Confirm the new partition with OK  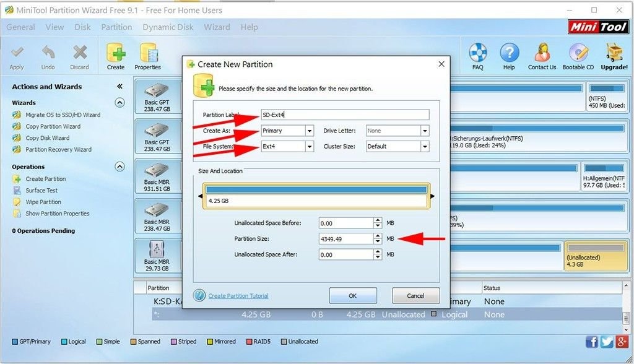pyautogui.click(x=353, y=296)
